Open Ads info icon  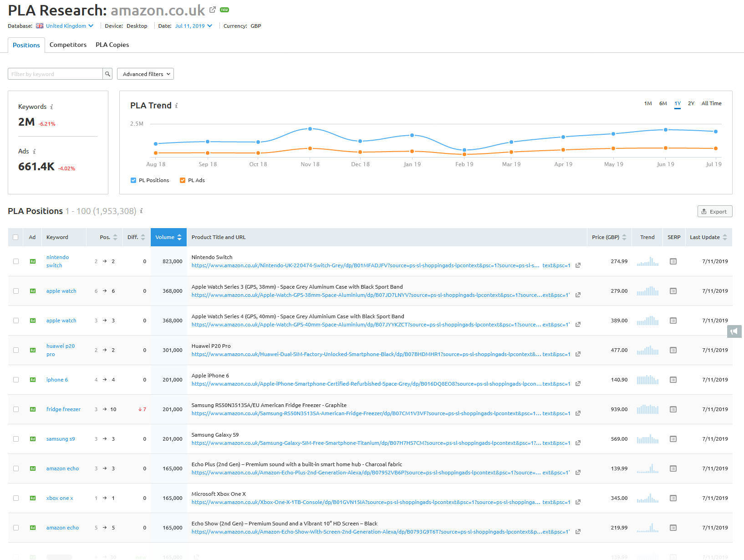34,152
